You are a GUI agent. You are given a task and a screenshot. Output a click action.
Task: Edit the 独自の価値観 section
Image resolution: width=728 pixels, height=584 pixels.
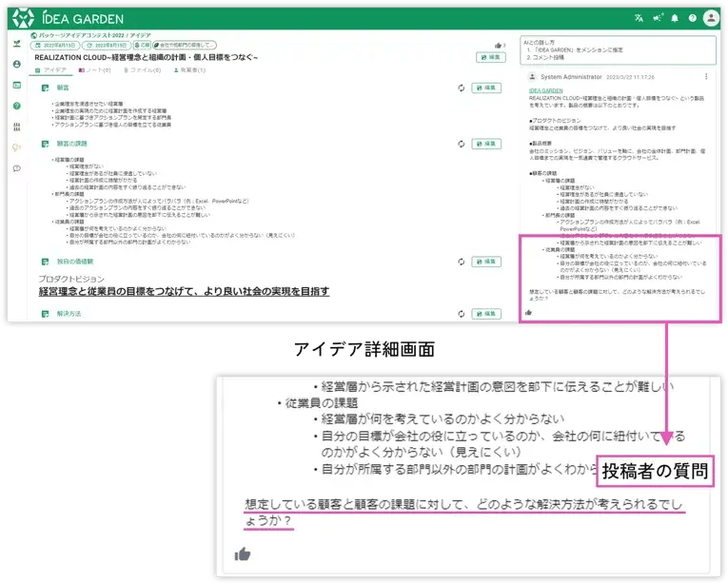[x=486, y=262]
